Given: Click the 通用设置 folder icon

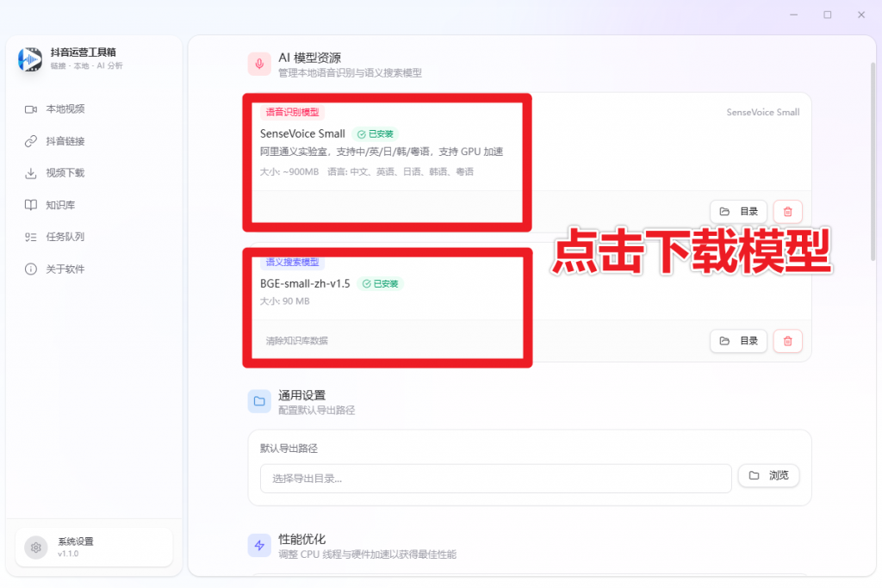Looking at the screenshot, I should click(259, 402).
